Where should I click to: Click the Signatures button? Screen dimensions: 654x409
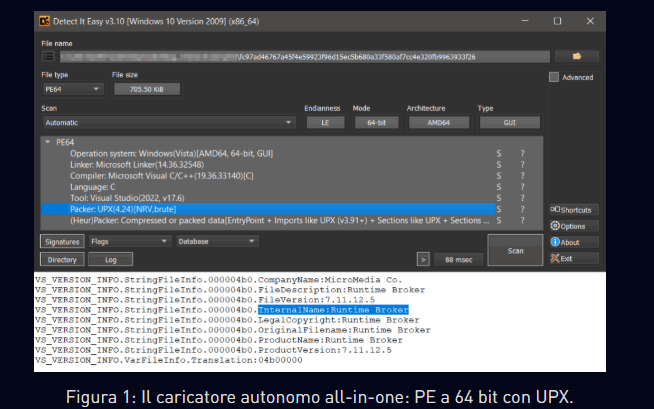[x=62, y=242]
